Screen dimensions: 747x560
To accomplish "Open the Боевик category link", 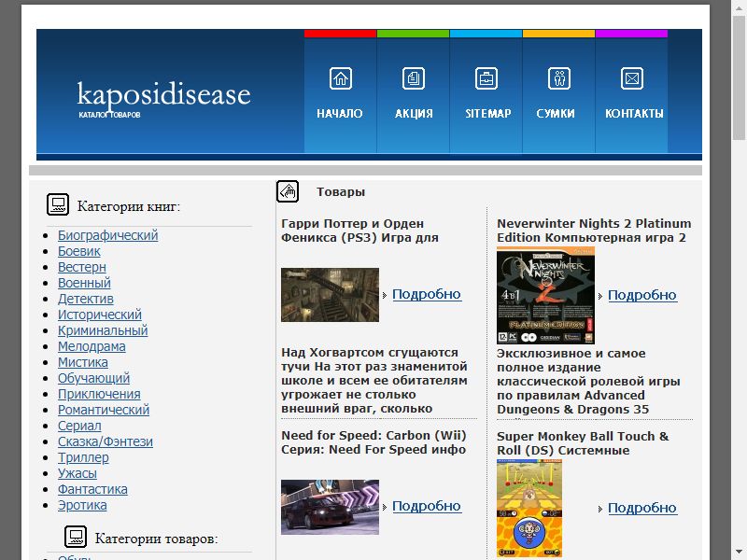I will coord(79,251).
